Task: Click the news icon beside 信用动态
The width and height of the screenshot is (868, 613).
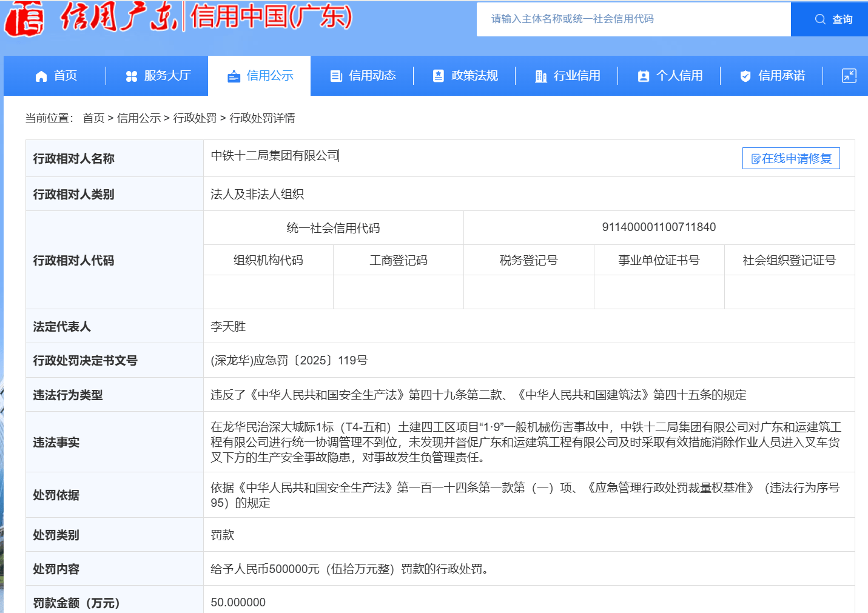Action: point(336,76)
